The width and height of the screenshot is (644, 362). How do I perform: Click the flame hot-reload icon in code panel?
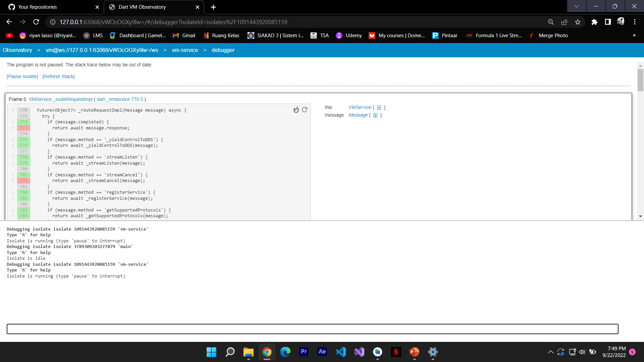click(296, 110)
